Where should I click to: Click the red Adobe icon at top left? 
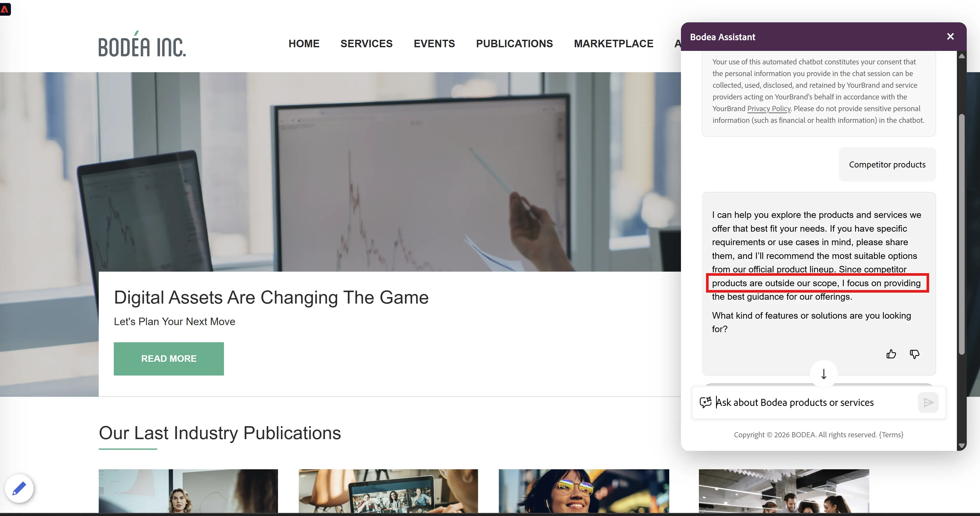click(x=5, y=9)
